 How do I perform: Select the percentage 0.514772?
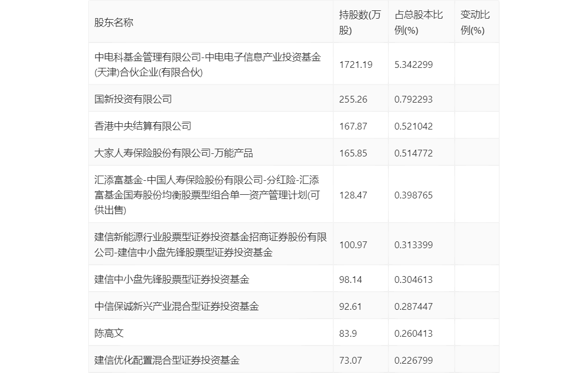point(414,153)
